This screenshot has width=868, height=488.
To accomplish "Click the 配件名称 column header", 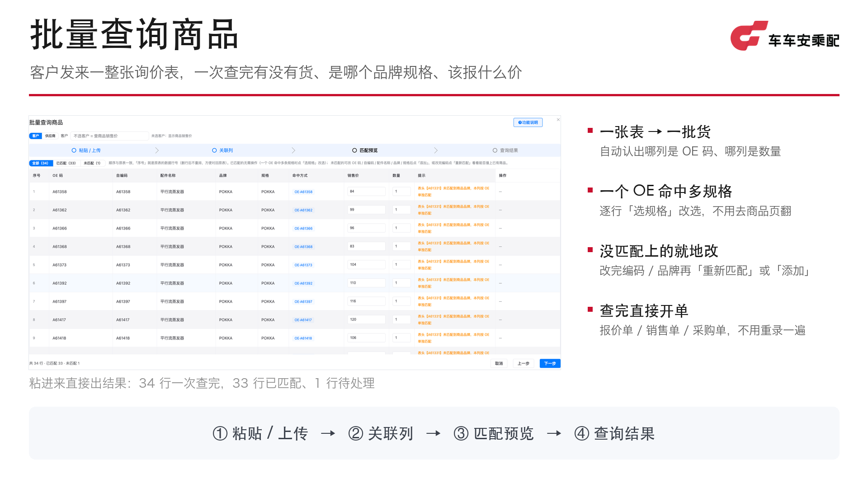I will click(x=168, y=176).
